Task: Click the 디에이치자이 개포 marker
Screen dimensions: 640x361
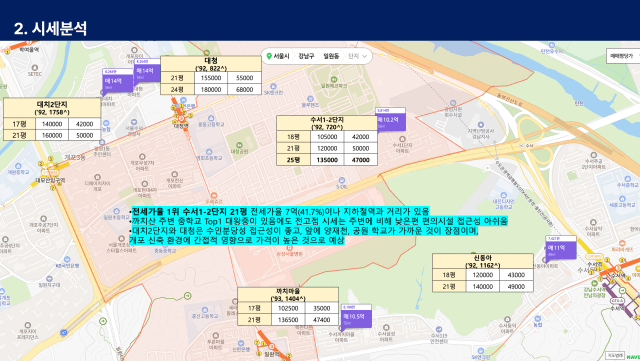Action: coord(97,177)
